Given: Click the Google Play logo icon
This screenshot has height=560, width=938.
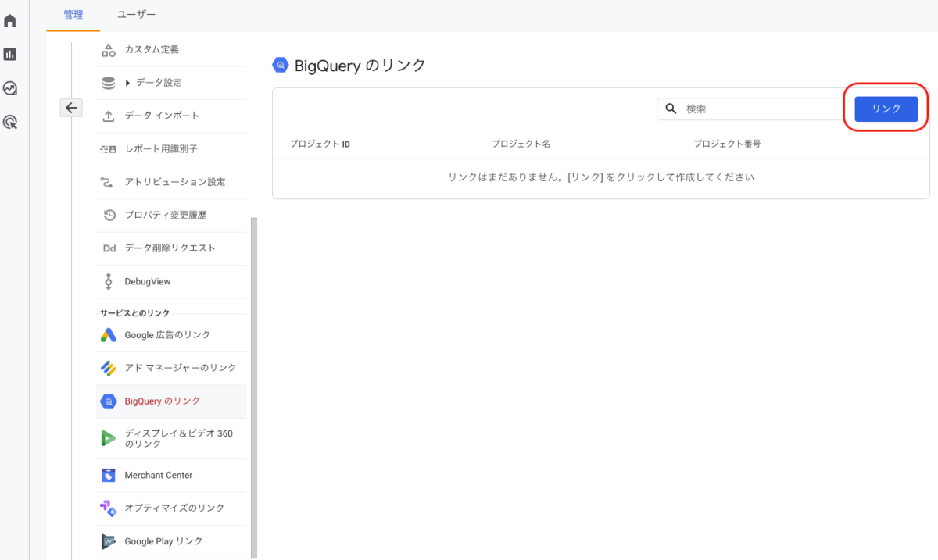Looking at the screenshot, I should click(109, 541).
